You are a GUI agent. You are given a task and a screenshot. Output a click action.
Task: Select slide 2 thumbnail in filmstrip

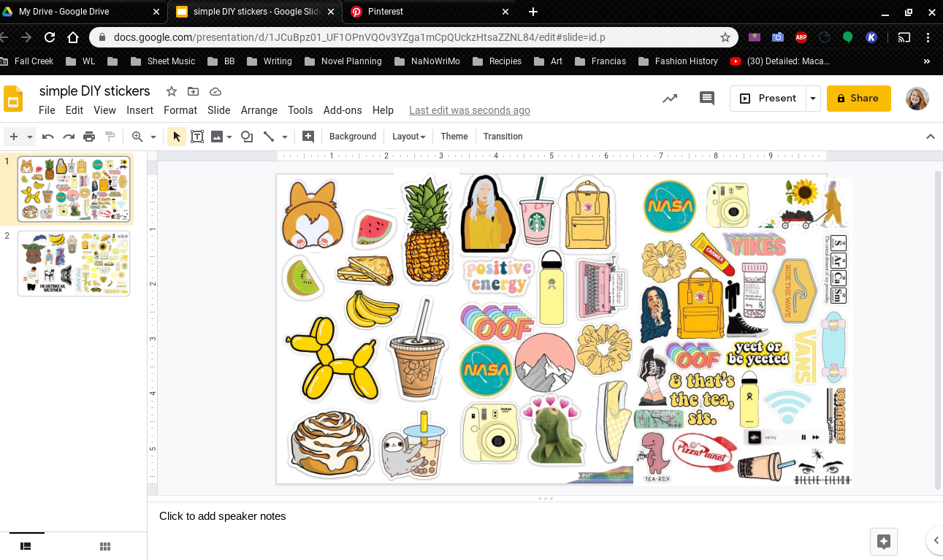(x=73, y=264)
